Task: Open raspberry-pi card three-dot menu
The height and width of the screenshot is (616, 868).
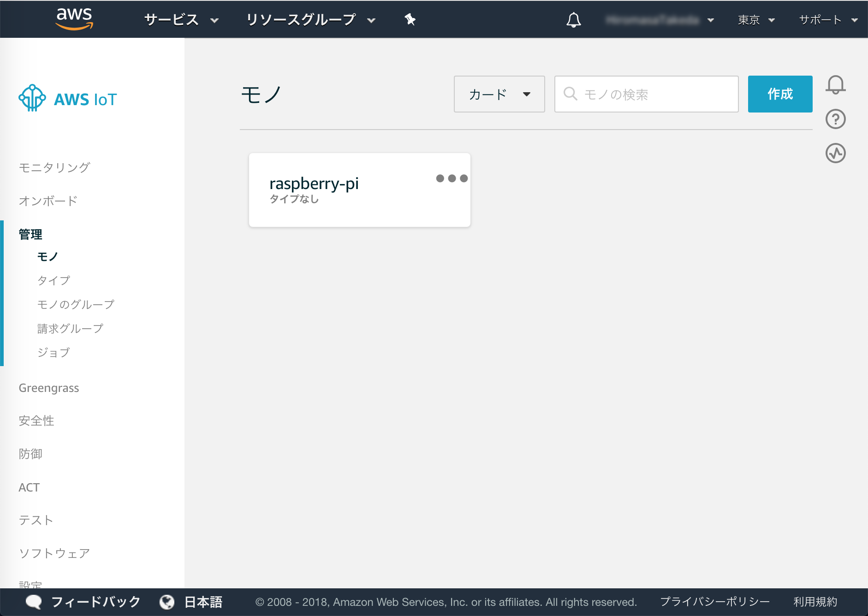Action: tap(452, 178)
